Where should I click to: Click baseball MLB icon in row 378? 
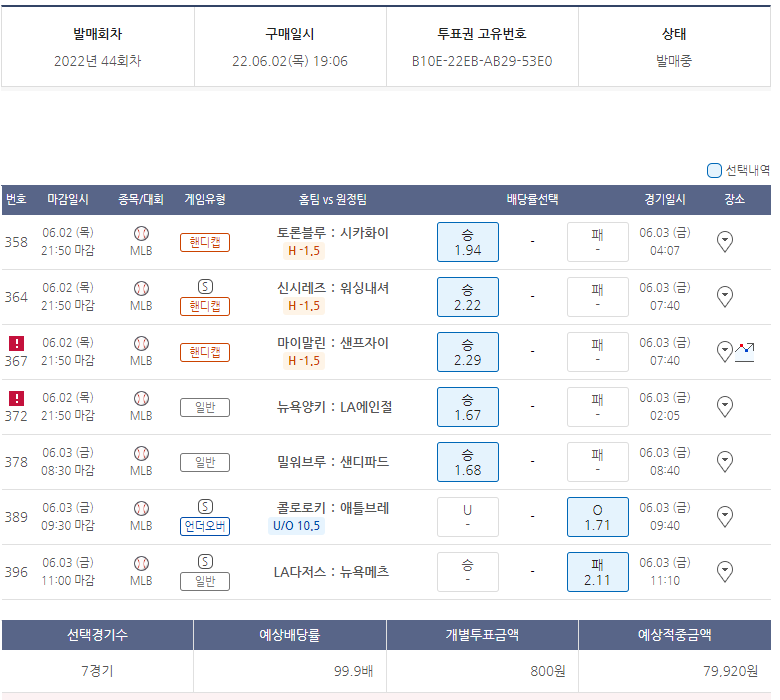(141, 453)
